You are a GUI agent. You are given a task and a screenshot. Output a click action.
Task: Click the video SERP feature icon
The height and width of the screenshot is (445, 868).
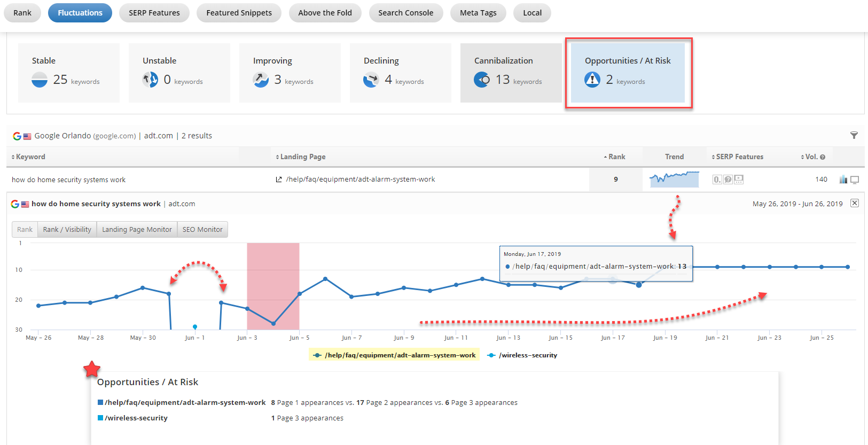point(739,179)
